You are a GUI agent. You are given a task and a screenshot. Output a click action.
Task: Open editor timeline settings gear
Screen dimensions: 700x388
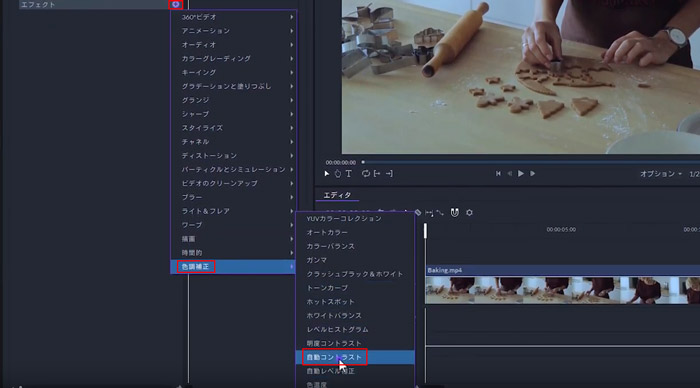point(469,213)
